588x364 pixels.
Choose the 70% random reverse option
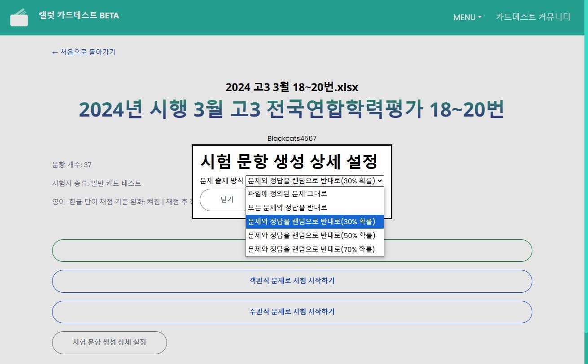pos(311,249)
